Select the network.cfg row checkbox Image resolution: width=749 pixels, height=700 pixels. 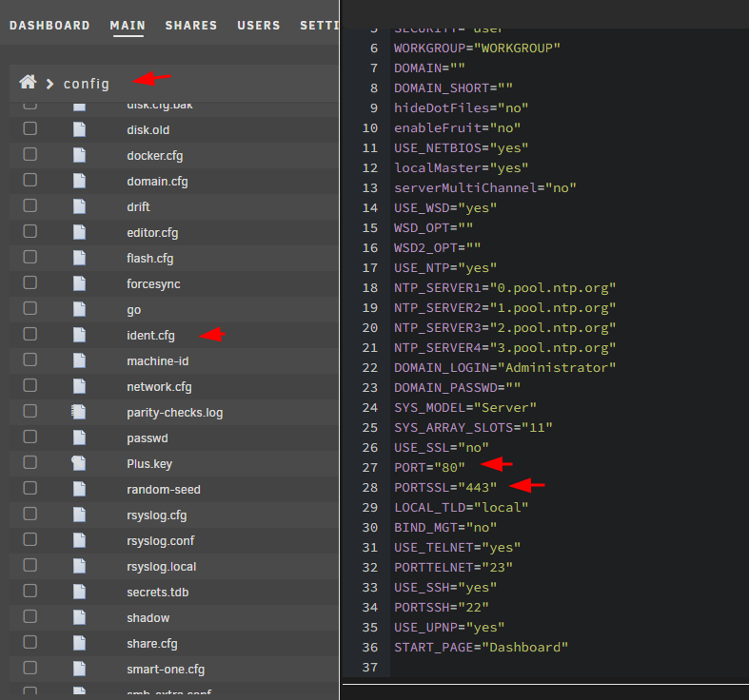pyautogui.click(x=30, y=385)
